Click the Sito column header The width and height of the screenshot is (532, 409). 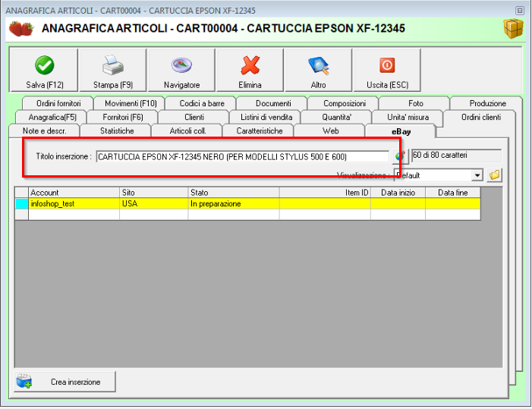click(x=154, y=193)
